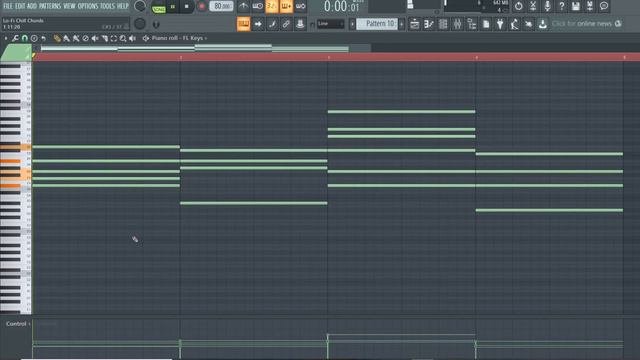
Task: Open the Piano roll view icon
Action: pyautogui.click(x=429, y=24)
